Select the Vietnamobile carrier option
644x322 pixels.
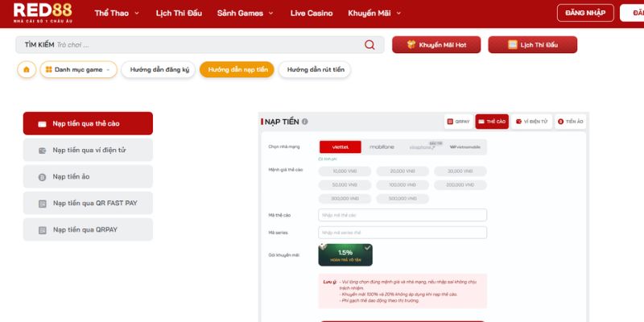(x=465, y=147)
